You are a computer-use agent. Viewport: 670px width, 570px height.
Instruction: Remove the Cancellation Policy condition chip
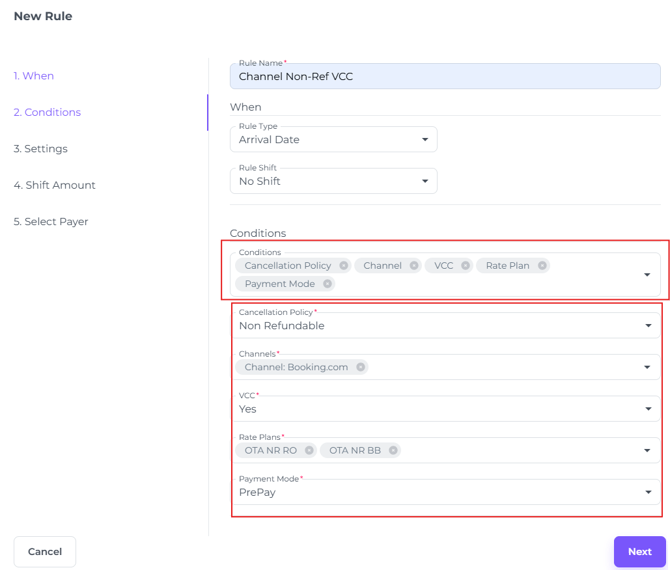tap(343, 266)
